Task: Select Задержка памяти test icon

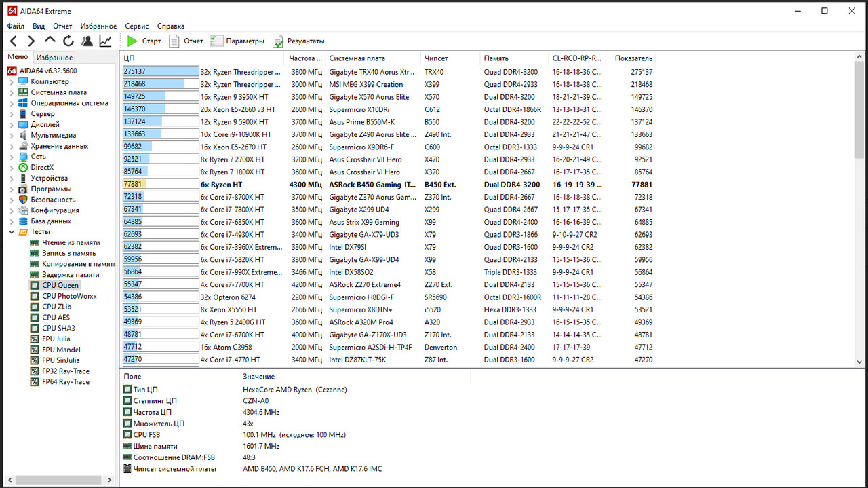Action: click(35, 275)
